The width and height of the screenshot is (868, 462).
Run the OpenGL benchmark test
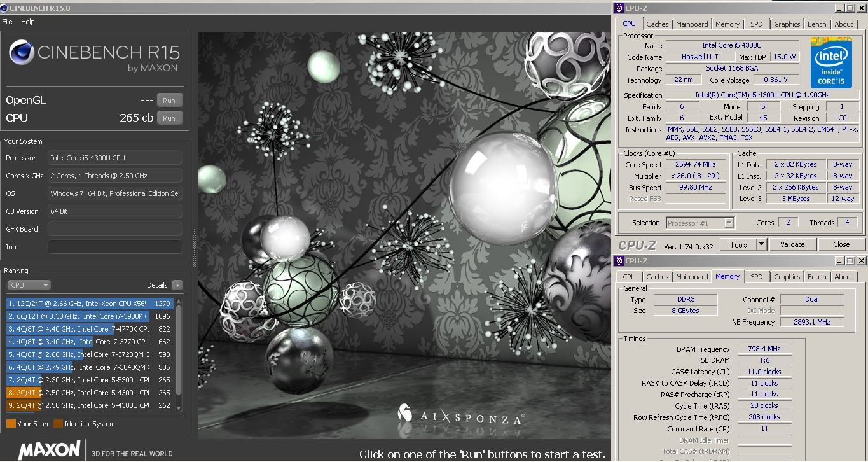pos(169,101)
